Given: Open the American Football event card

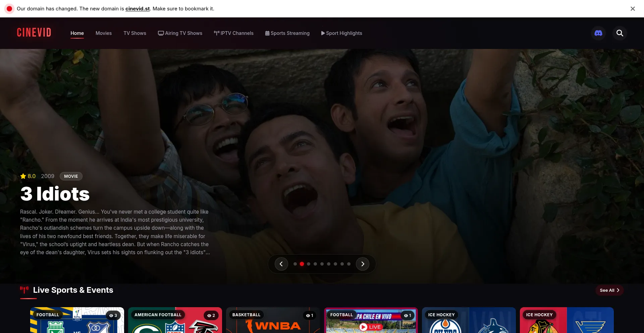Looking at the screenshot, I should [175, 320].
